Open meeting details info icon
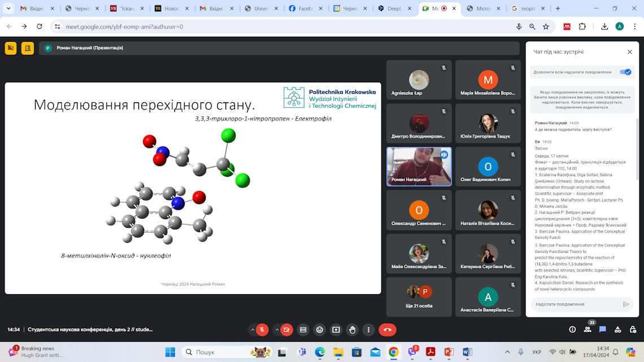 (572, 330)
